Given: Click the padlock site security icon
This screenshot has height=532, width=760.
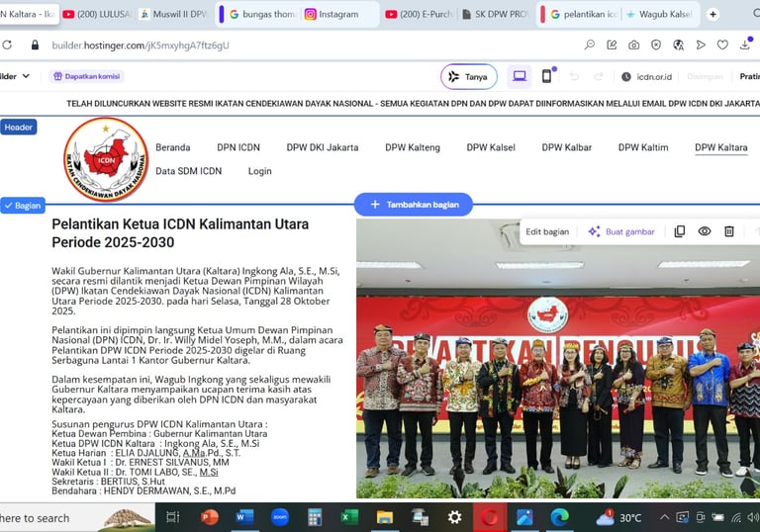Looking at the screenshot, I should [x=35, y=45].
